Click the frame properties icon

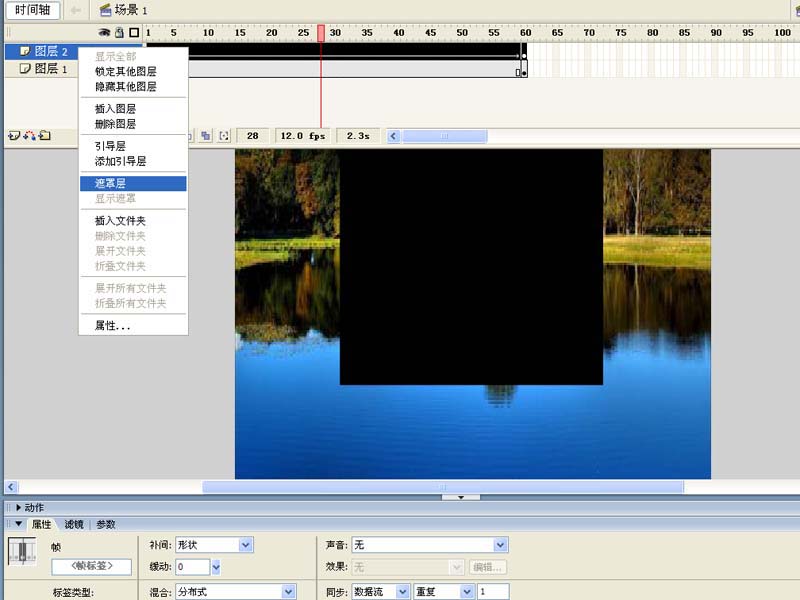pos(22,552)
